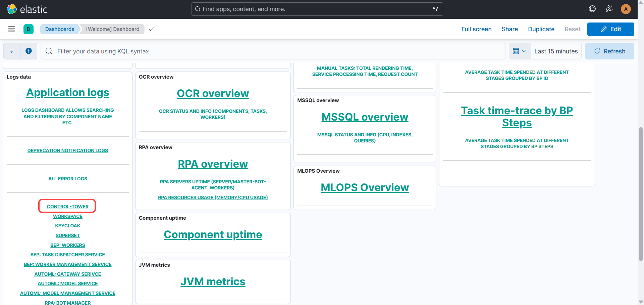Screen dimensions: 644x305
Task: Open Deprecation Notification Logs link
Action: (68, 150)
